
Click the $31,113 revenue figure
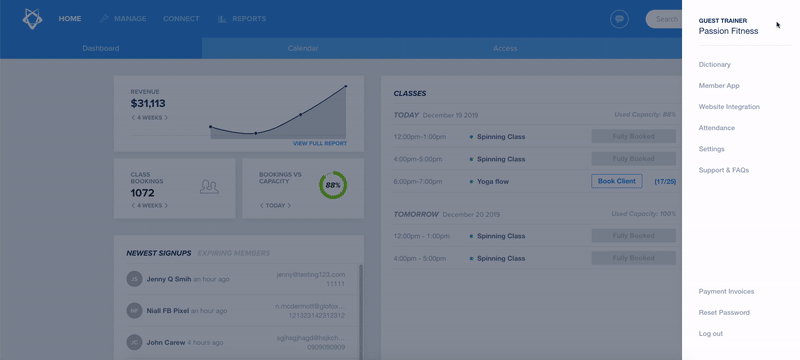[148, 104]
